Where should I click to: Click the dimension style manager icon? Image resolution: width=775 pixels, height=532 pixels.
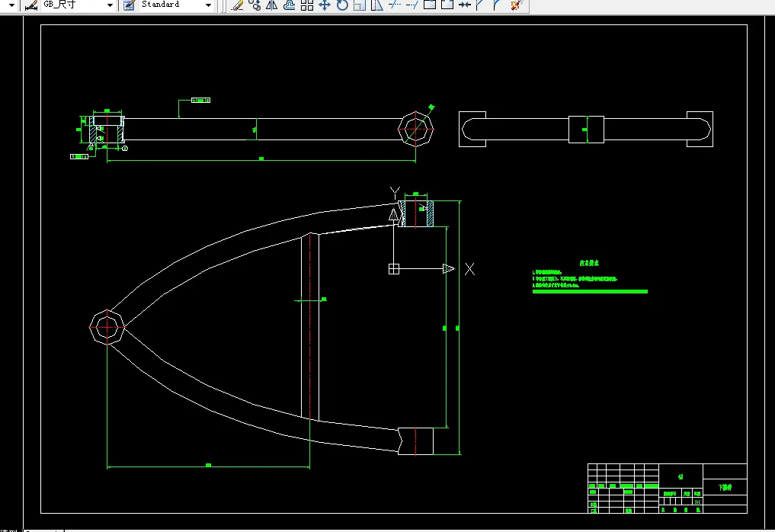[30, 5]
